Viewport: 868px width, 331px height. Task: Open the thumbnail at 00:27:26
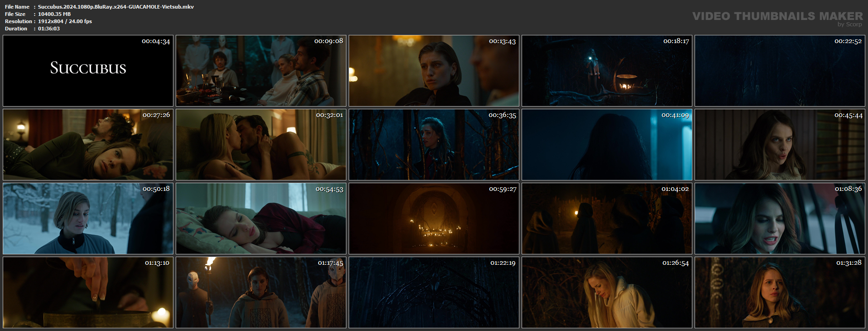pyautogui.click(x=88, y=145)
